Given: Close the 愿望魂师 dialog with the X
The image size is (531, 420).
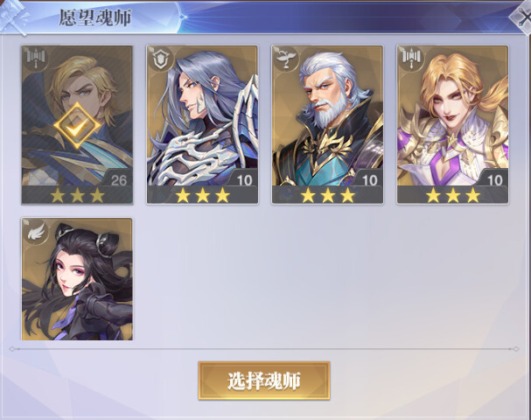Looking at the screenshot, I should point(522,17).
